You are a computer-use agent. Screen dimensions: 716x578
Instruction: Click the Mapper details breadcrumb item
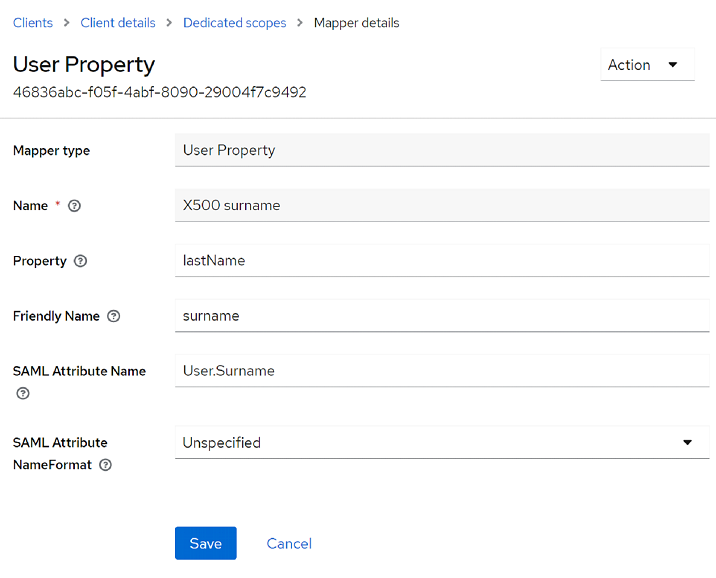[356, 23]
